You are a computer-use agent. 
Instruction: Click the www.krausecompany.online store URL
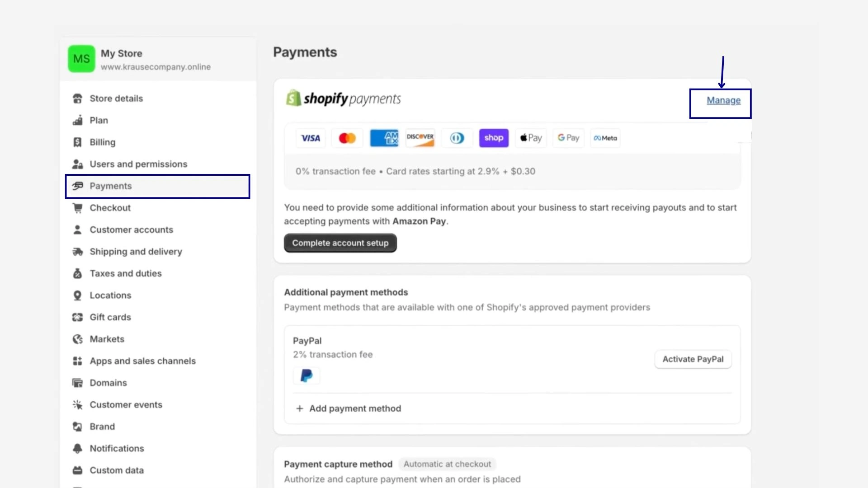156,67
